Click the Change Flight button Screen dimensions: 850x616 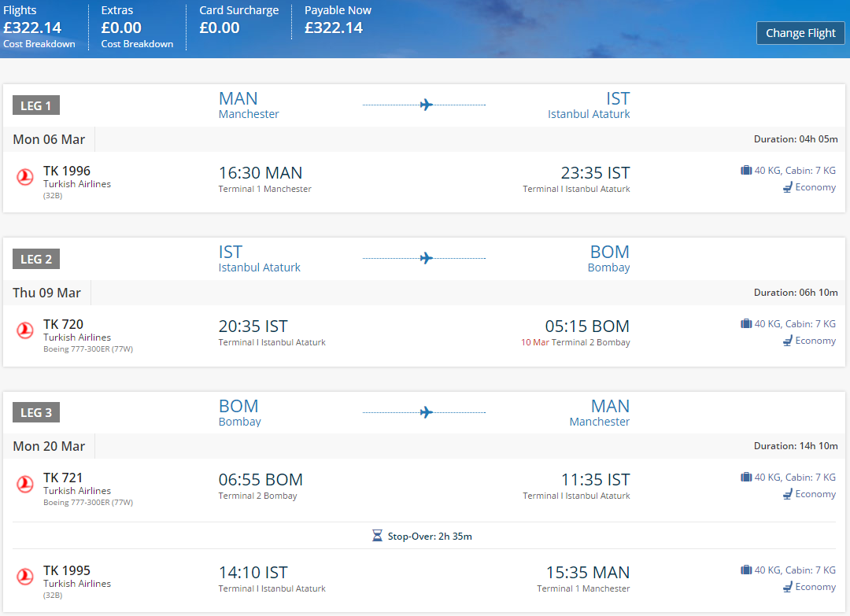point(800,33)
